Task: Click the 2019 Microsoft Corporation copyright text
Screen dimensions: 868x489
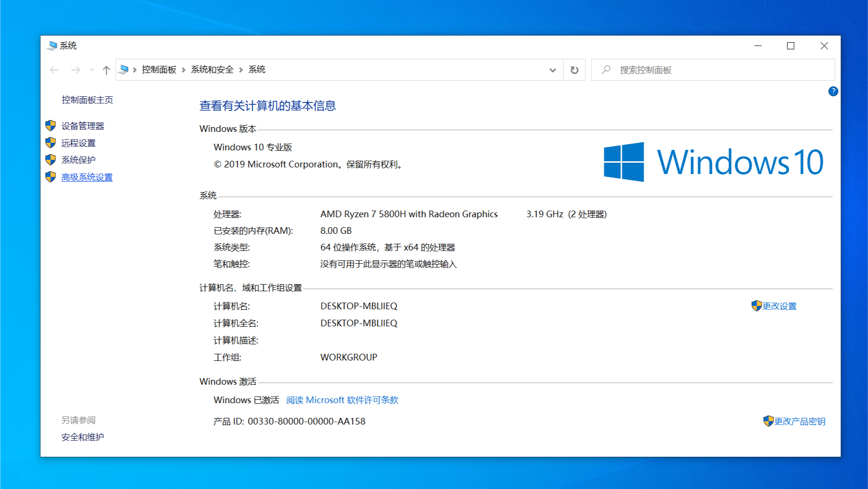Action: click(309, 165)
